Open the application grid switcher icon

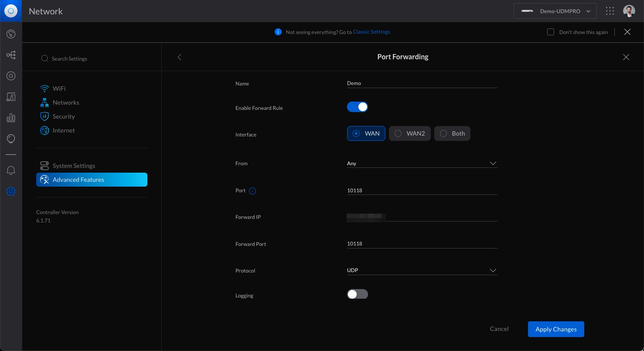(x=610, y=11)
